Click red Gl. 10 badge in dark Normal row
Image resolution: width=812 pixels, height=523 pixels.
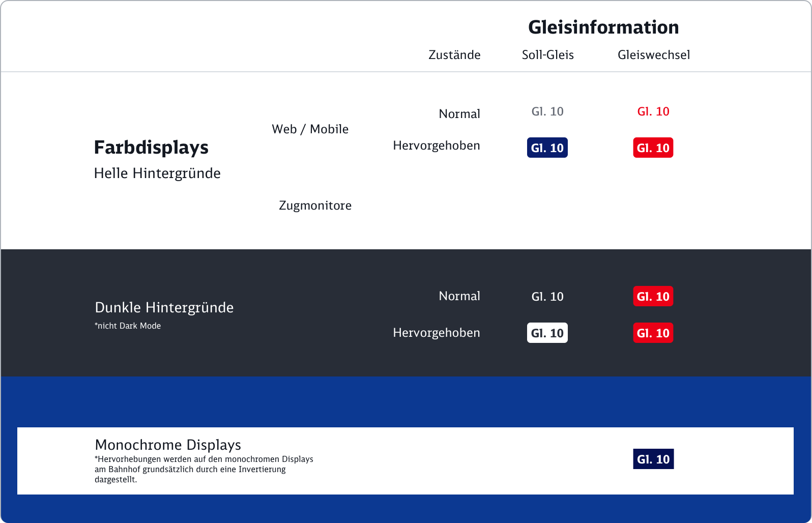click(x=653, y=297)
